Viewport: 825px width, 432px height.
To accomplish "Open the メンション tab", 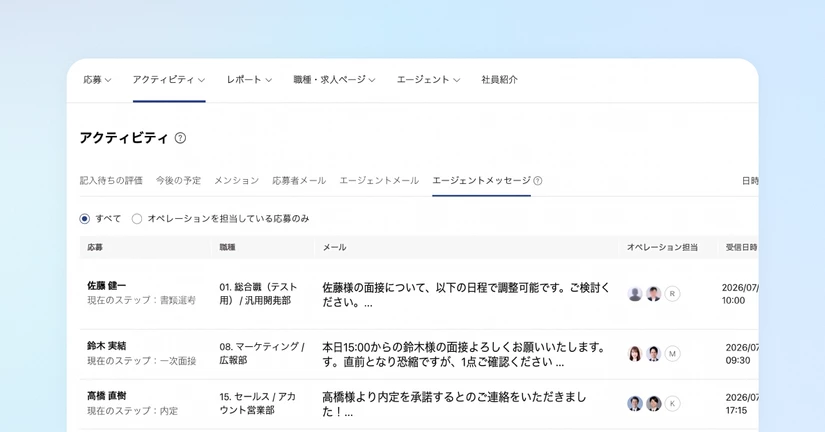I will point(236,180).
